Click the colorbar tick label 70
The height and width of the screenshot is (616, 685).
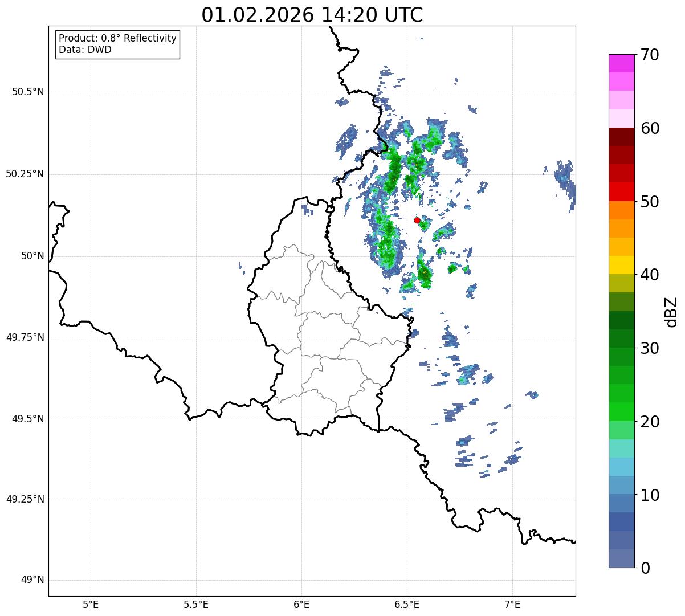650,55
